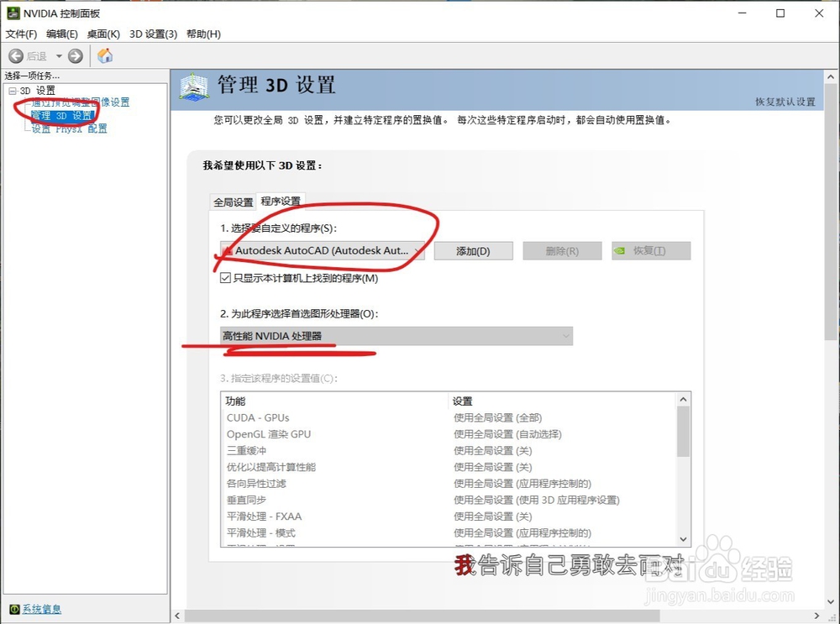This screenshot has height=624, width=840.
Task: Click main panel scroll up arrow
Action: tap(831, 76)
